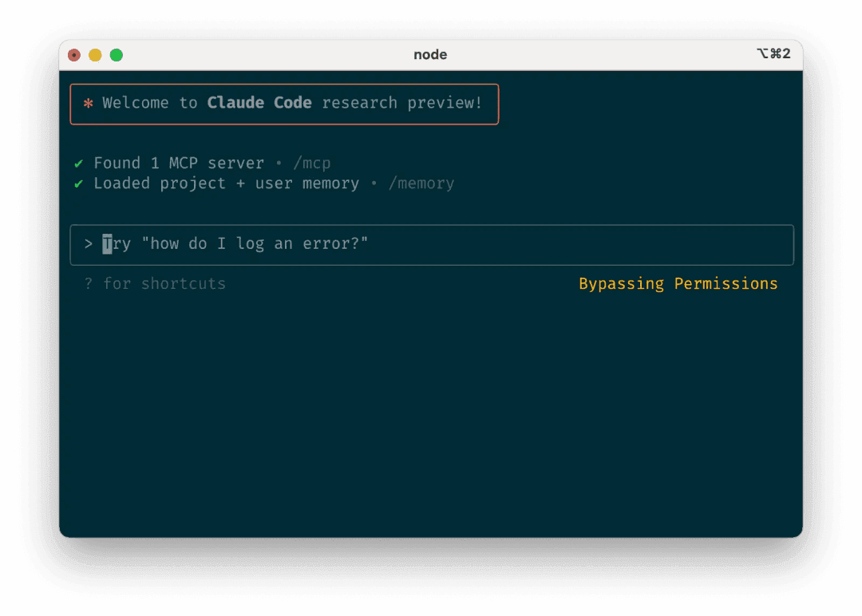Image resolution: width=862 pixels, height=616 pixels.
Task: Click the green checkmark beside Loaded project
Action: click(79, 184)
